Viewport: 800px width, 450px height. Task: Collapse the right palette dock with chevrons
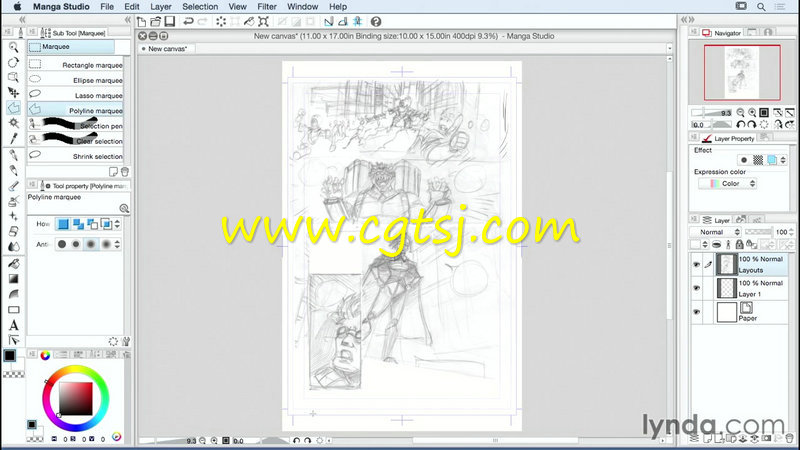click(688, 20)
